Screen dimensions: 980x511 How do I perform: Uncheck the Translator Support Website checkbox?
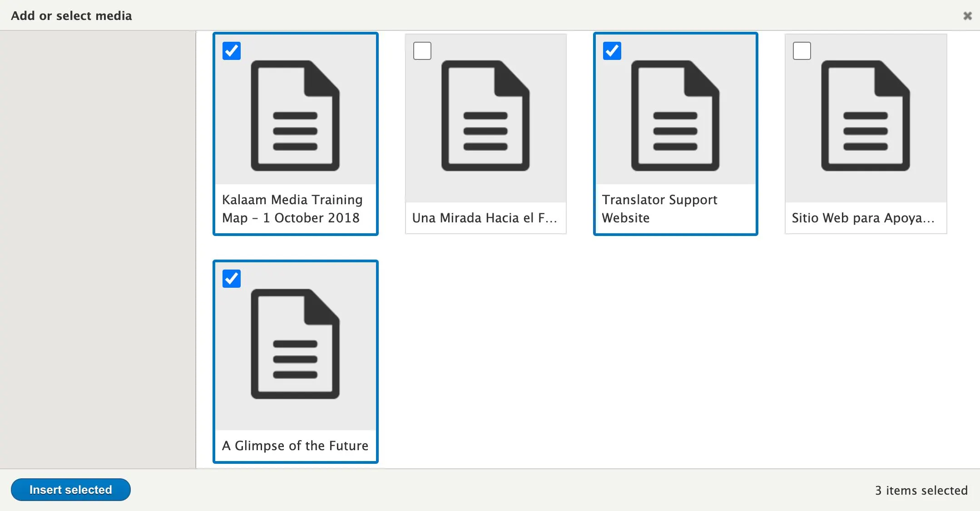click(x=612, y=51)
